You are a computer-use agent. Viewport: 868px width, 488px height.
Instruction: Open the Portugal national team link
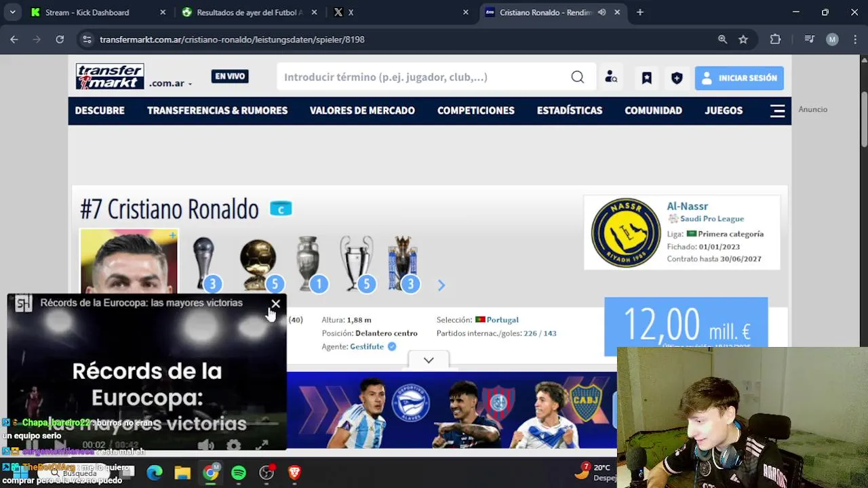click(x=502, y=320)
